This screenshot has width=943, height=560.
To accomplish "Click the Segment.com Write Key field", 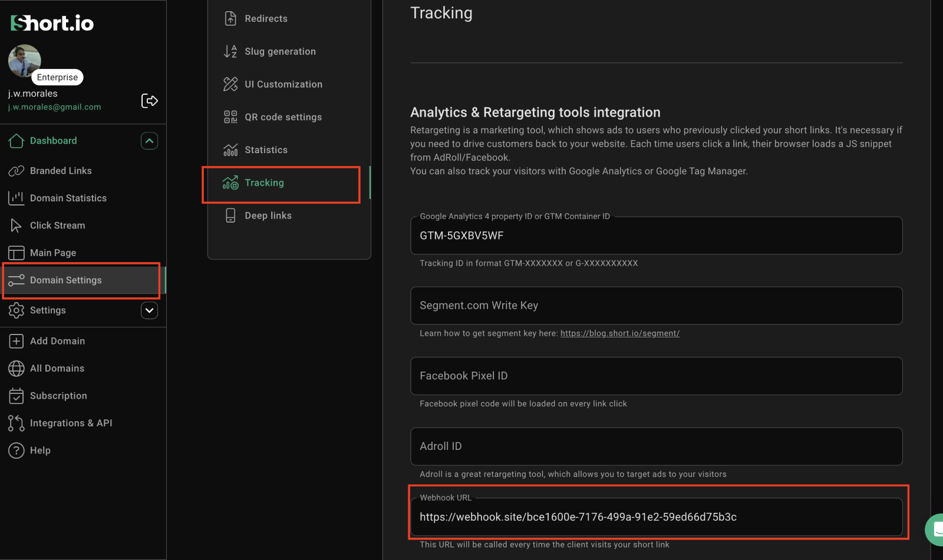I will (x=656, y=306).
